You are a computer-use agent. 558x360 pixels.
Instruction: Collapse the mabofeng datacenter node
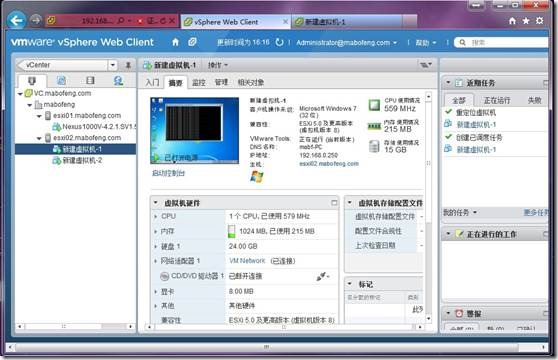pos(30,105)
